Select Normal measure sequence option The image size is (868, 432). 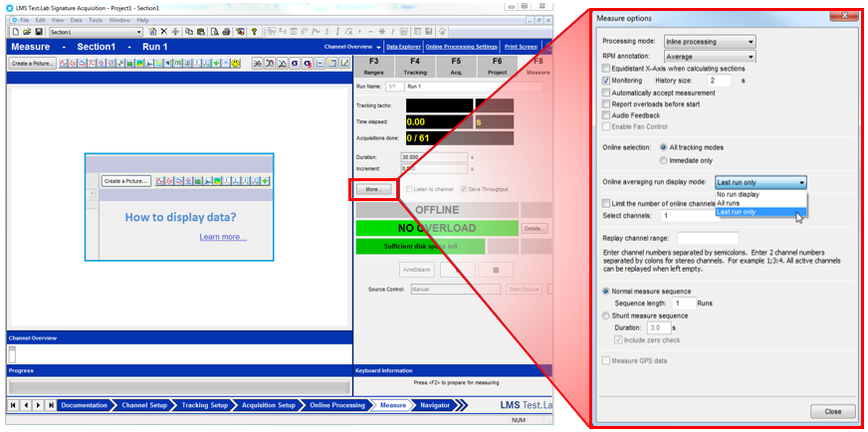coord(606,291)
